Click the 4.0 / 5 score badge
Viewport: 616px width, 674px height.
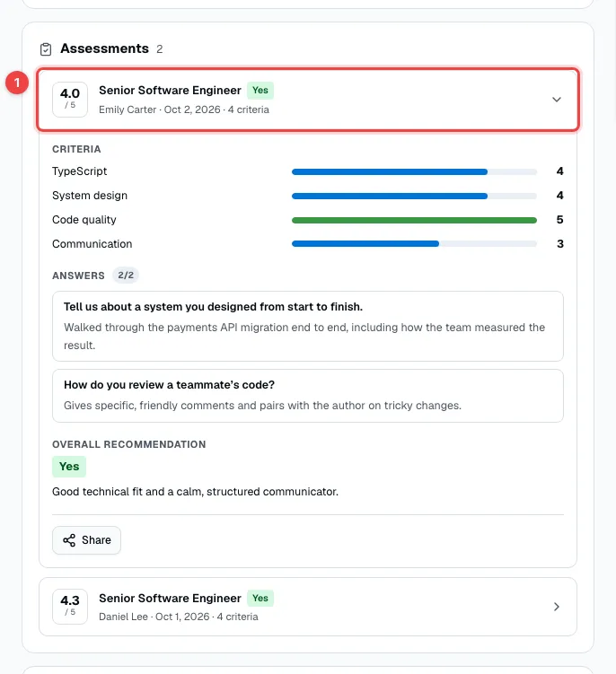pyautogui.click(x=70, y=100)
